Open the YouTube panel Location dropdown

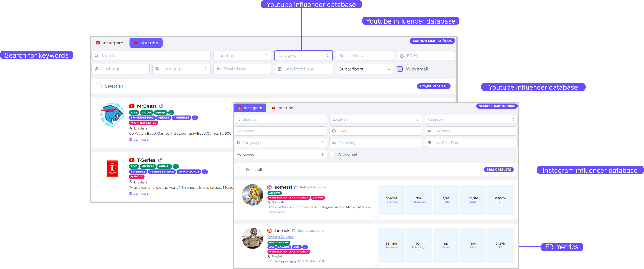243,56
